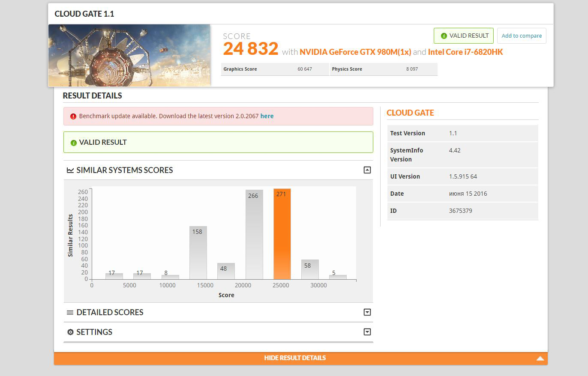The width and height of the screenshot is (588, 376).
Task: Click the ID value 3675379
Action: click(x=461, y=211)
